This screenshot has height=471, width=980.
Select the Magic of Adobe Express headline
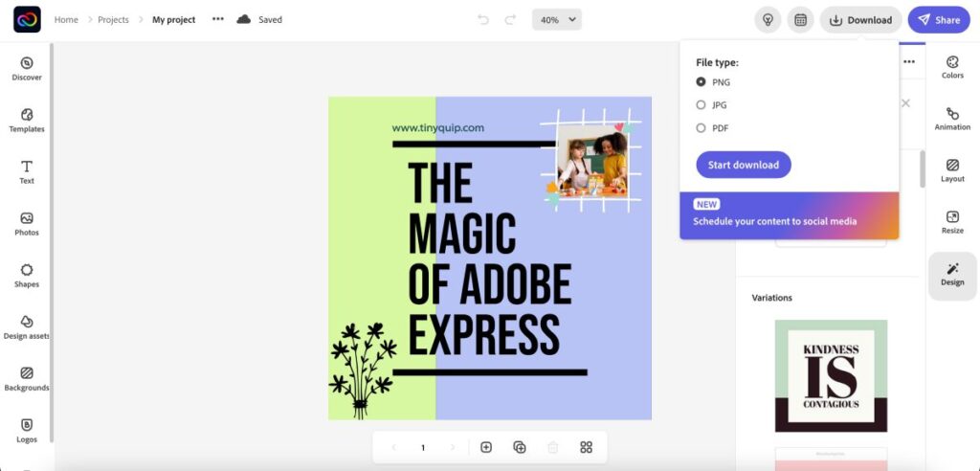490,258
